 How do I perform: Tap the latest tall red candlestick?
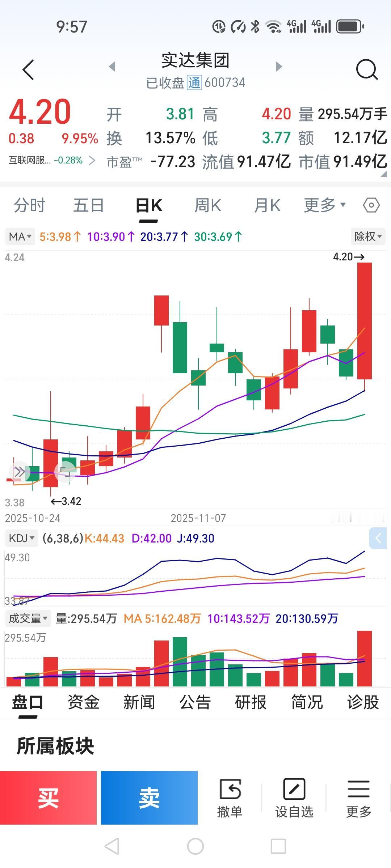click(365, 321)
